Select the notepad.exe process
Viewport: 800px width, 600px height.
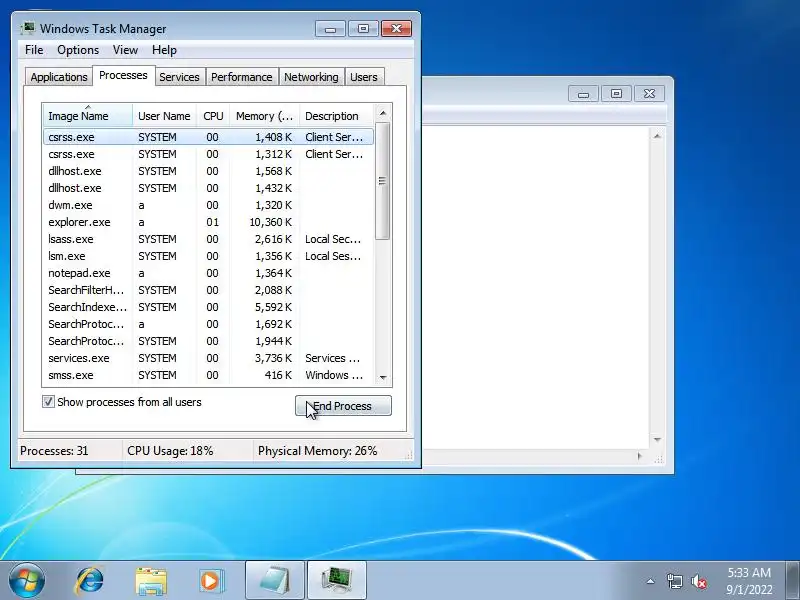(x=208, y=273)
